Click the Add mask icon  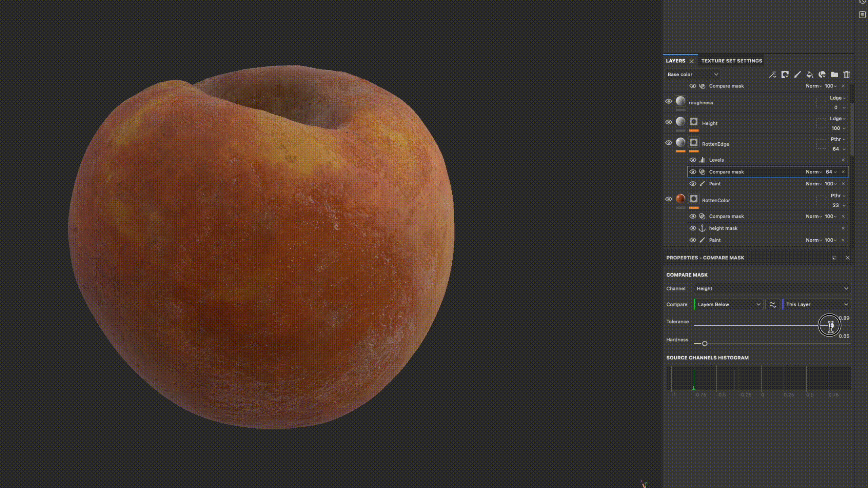(x=785, y=75)
